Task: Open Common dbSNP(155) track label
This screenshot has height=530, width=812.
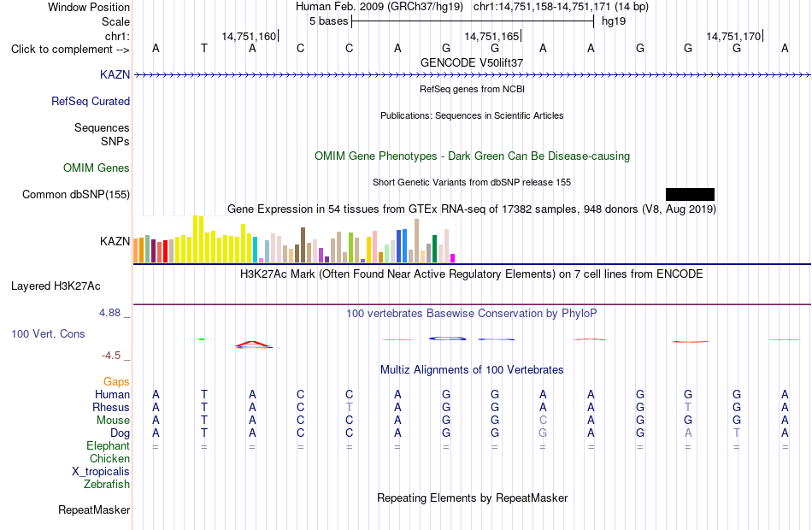Action: pyautogui.click(x=76, y=194)
